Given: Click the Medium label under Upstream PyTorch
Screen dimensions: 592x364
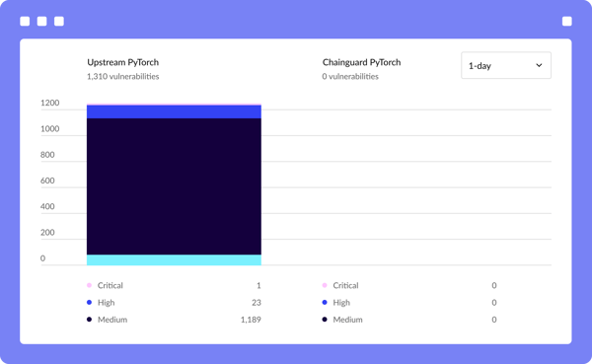Looking at the screenshot, I should (x=112, y=320).
